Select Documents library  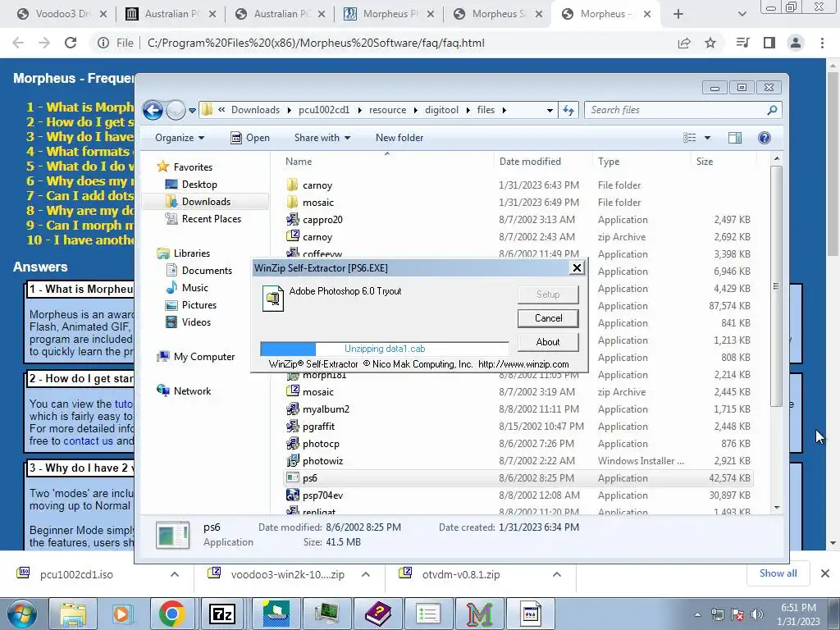tap(206, 271)
